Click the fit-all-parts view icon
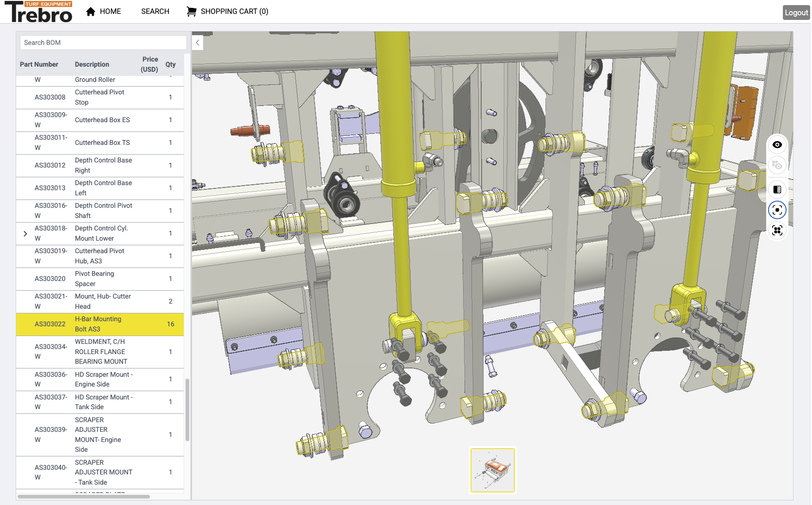Viewport: 812px width, 505px height. click(777, 231)
